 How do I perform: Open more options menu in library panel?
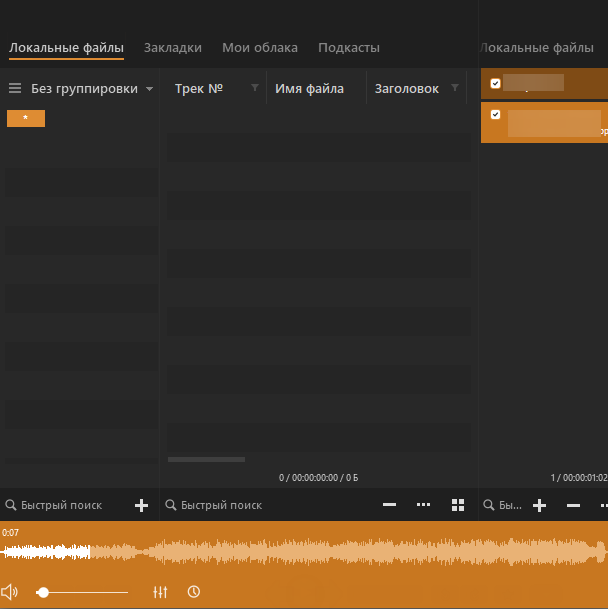pos(423,505)
